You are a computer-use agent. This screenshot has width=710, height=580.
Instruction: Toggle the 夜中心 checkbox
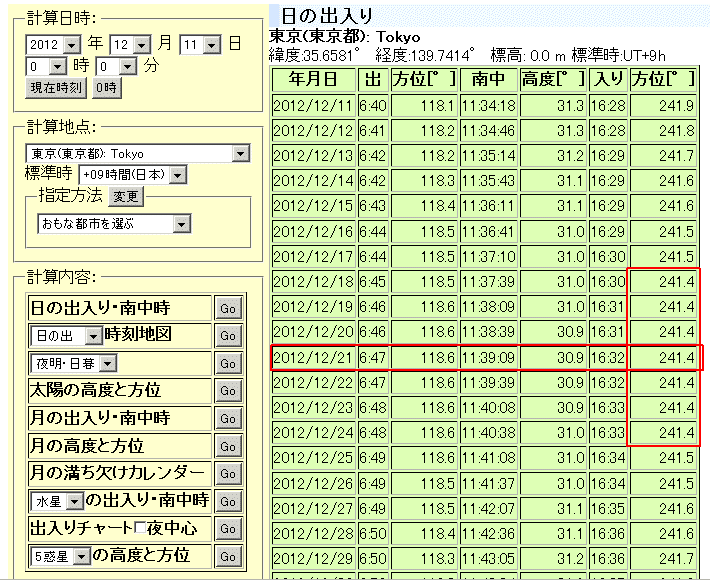(x=140, y=527)
